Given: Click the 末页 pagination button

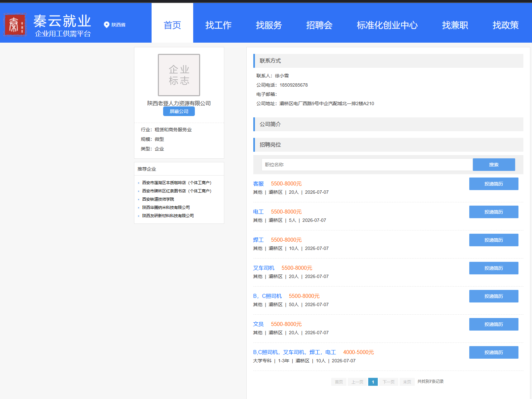Looking at the screenshot, I should tap(407, 382).
